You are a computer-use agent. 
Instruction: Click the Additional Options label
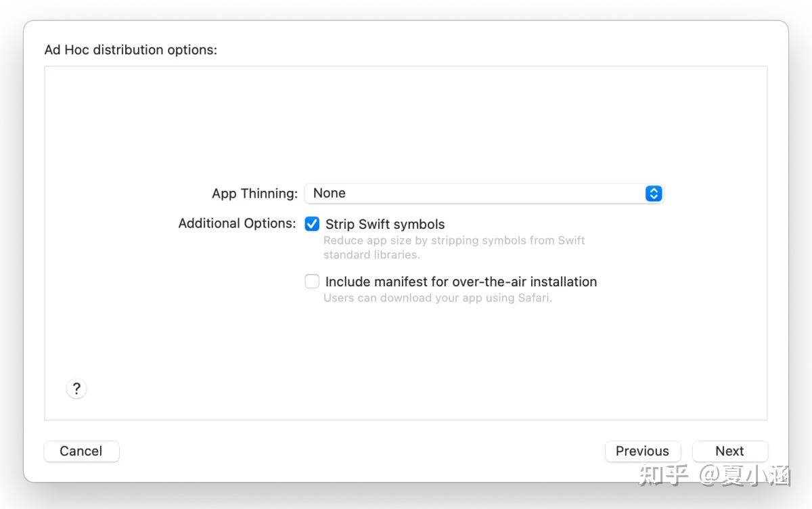(237, 223)
